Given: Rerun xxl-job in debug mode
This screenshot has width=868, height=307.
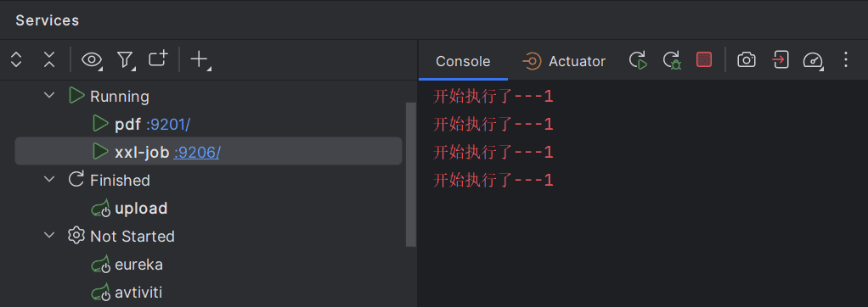Looking at the screenshot, I should click(672, 60).
